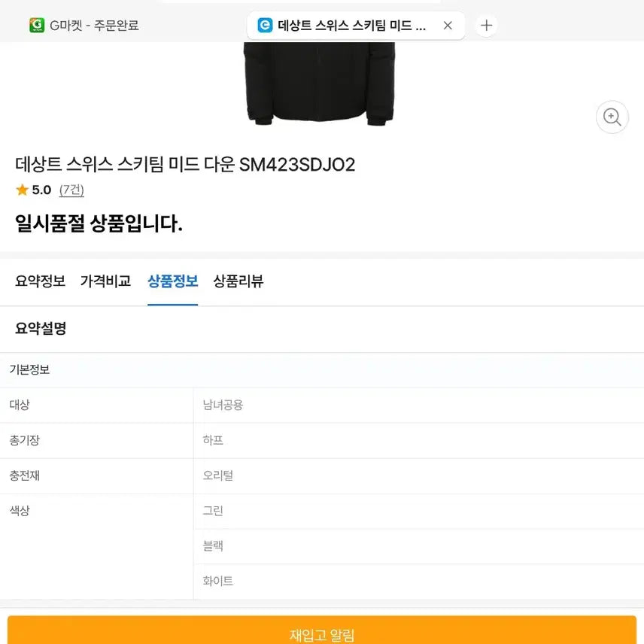Click the eBay favicon on the product tab

[264, 24]
